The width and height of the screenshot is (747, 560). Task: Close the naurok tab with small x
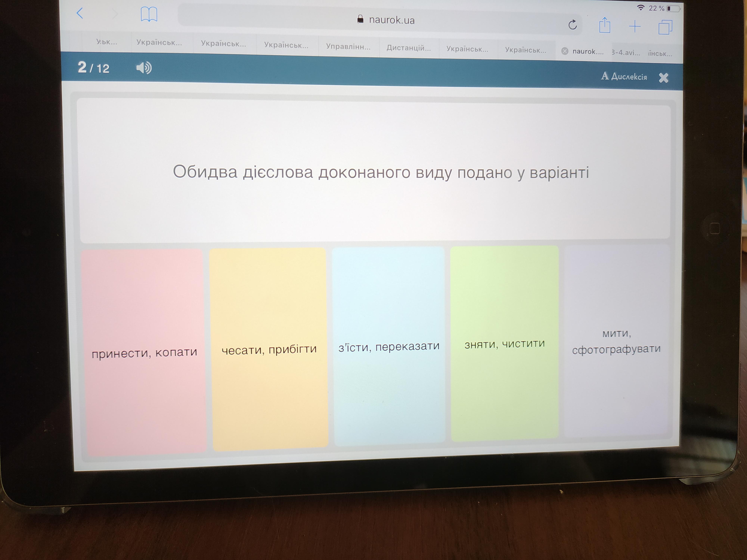point(564,51)
